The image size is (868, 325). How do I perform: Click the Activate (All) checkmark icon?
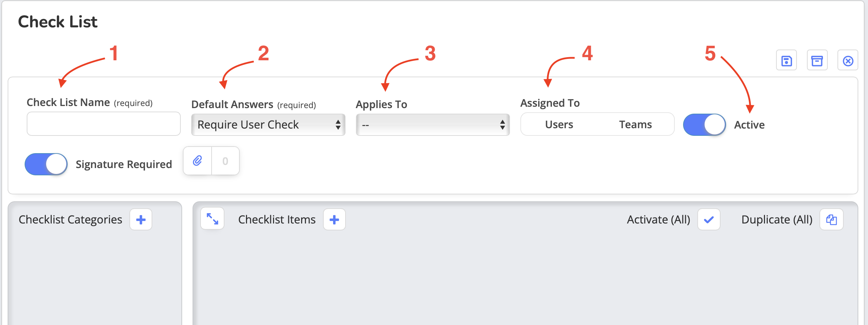[x=709, y=219]
